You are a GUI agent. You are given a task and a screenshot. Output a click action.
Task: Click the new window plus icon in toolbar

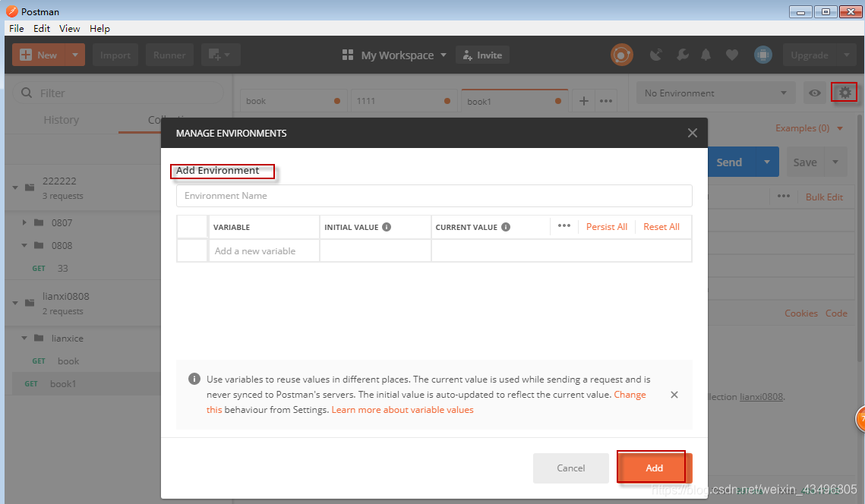pos(219,55)
